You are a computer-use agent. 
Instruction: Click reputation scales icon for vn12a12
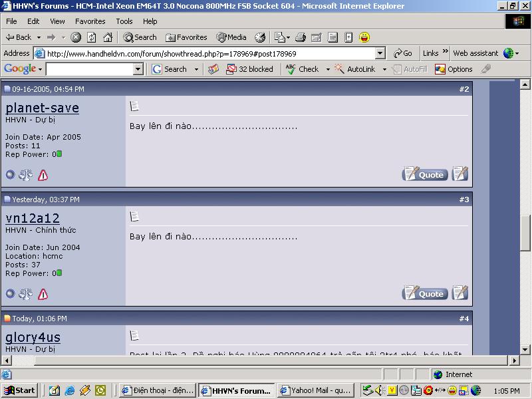point(25,294)
